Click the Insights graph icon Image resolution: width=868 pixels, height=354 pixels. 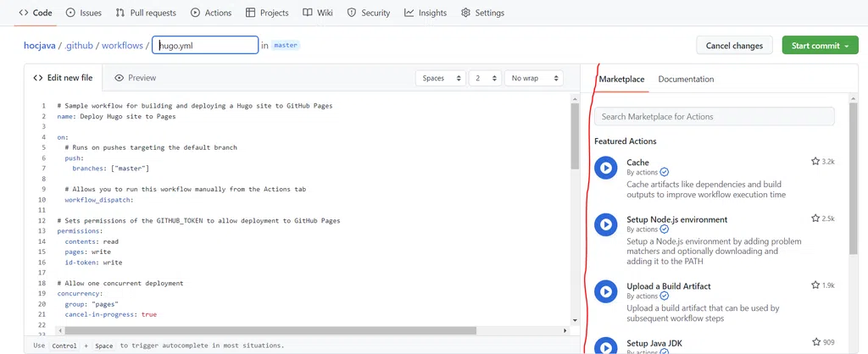pyautogui.click(x=409, y=13)
